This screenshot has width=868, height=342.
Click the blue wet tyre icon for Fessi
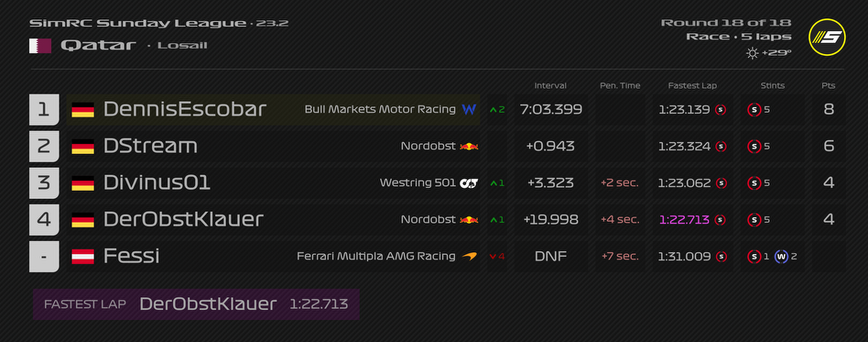pyautogui.click(x=781, y=256)
